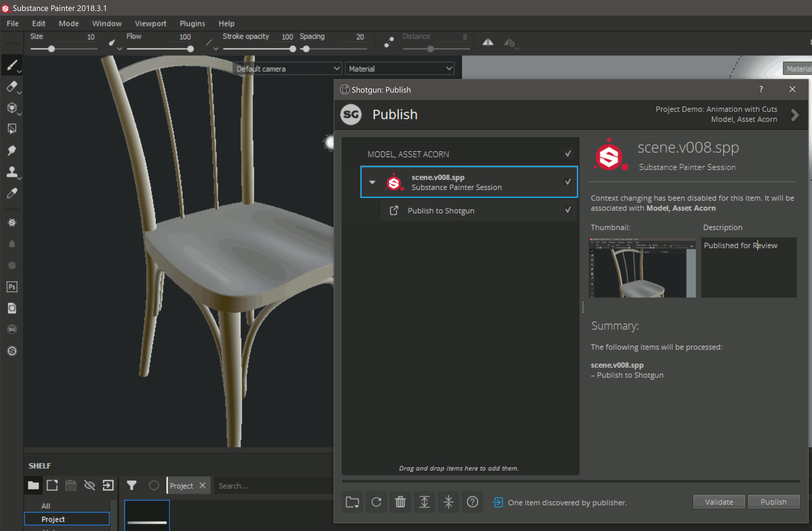The height and width of the screenshot is (531, 812).
Task: Select the Eraser tool in left toolbar
Action: click(12, 86)
